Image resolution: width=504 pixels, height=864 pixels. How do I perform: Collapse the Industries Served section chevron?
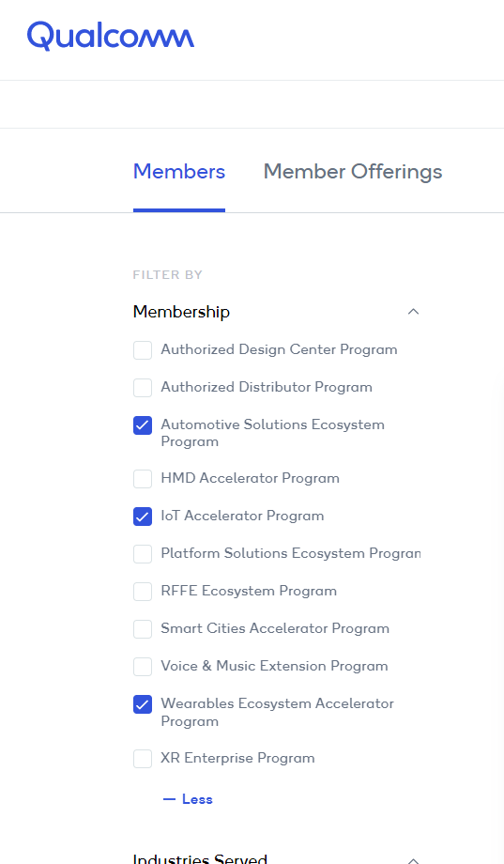413,859
